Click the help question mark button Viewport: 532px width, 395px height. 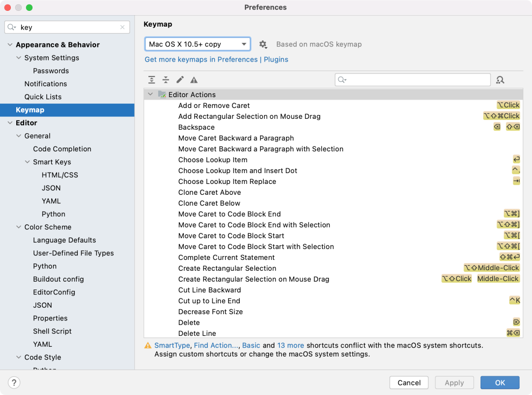[x=14, y=383]
